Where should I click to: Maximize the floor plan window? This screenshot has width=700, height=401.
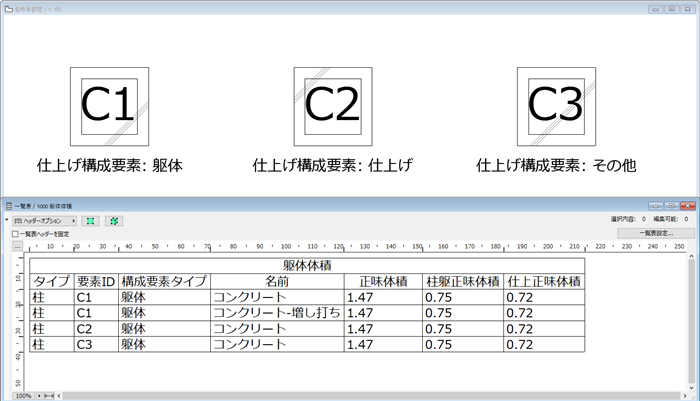(671, 9)
